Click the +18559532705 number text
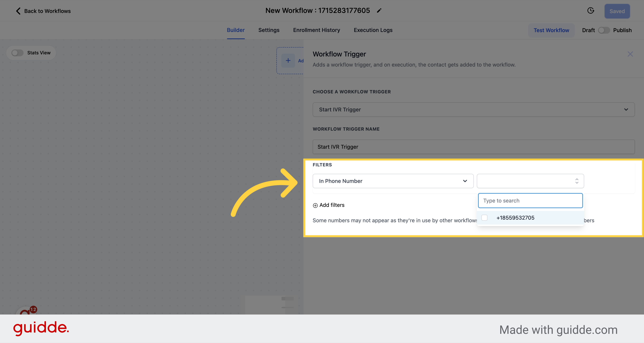Viewport: 644px width, 343px height. 515,218
